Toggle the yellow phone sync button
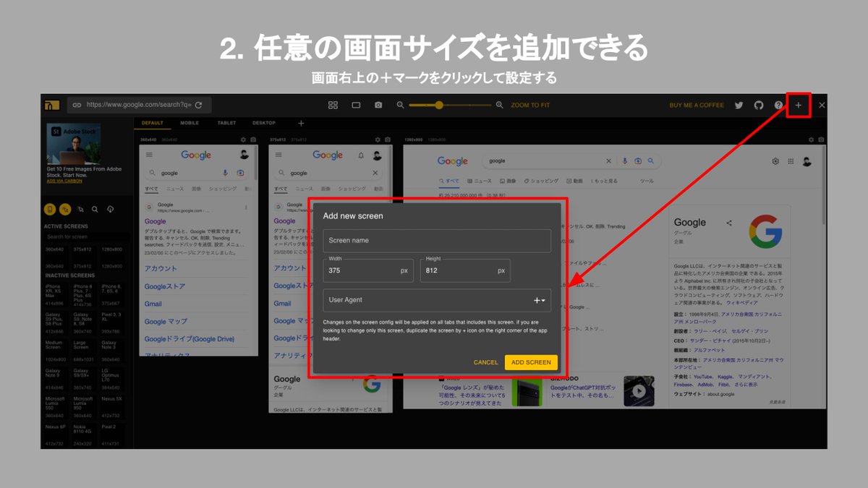This screenshot has width=868, height=488. [x=50, y=209]
